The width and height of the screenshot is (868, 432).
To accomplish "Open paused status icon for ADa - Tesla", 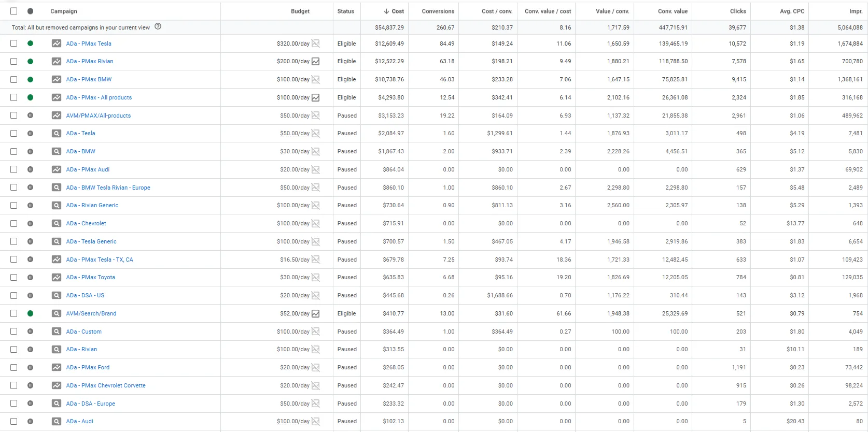I will pos(31,133).
